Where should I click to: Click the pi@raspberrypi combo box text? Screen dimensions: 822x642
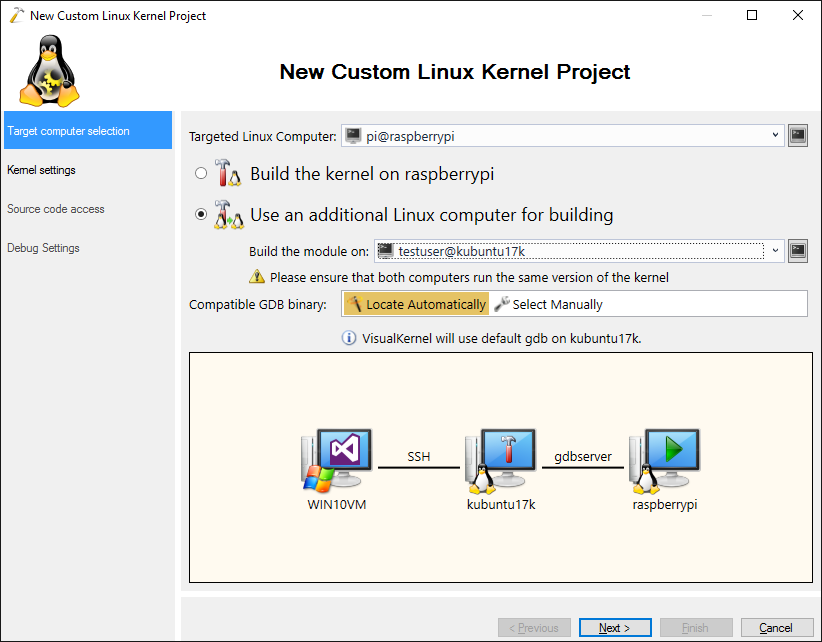(x=410, y=136)
